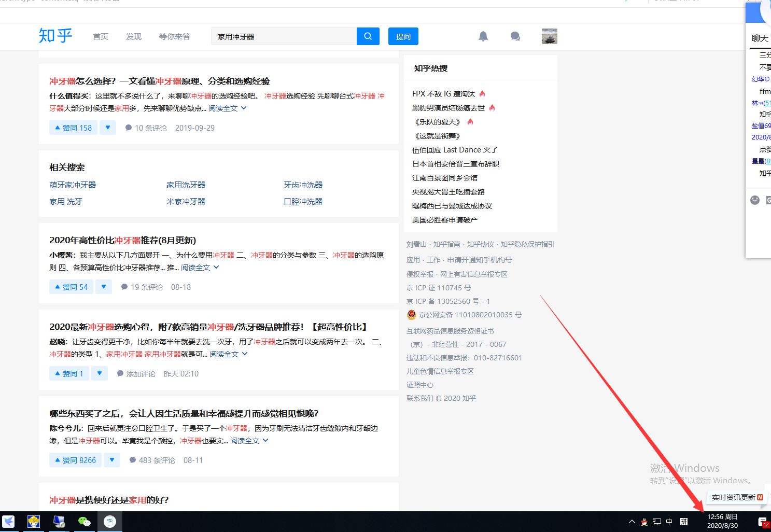Upvote the 赵晓 answer showing 赞同 1
Screen dimensions: 771x532
coord(69,373)
